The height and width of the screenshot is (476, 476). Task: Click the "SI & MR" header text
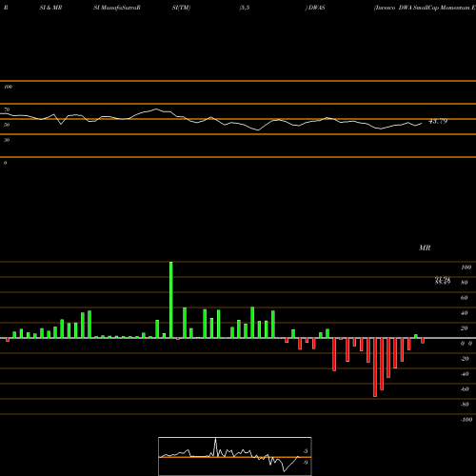point(50,8)
